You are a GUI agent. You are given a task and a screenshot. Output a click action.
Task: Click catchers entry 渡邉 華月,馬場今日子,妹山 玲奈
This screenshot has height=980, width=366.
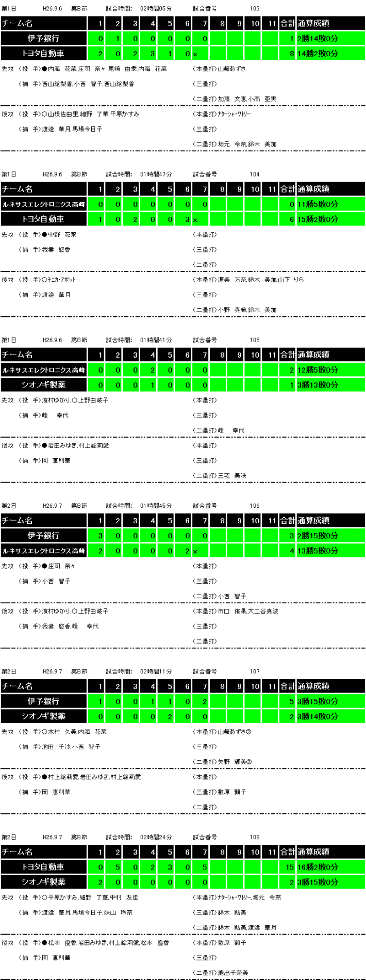pyautogui.click(x=87, y=912)
